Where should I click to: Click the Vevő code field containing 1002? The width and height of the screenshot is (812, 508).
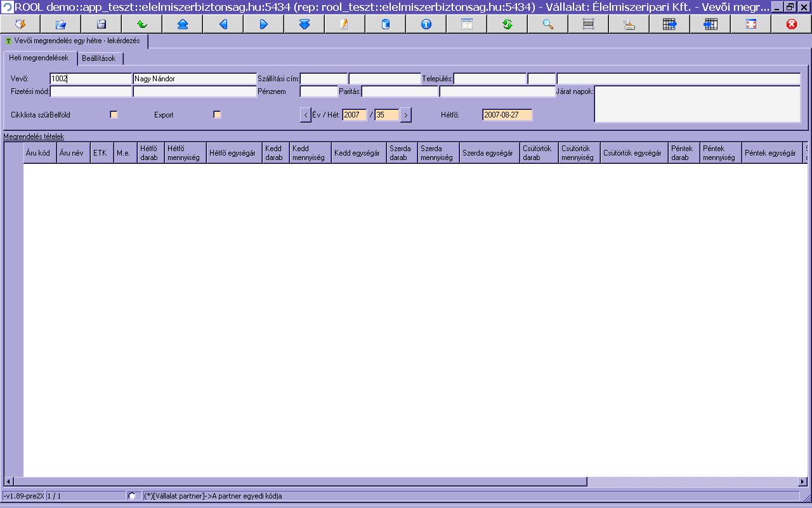[x=91, y=79]
